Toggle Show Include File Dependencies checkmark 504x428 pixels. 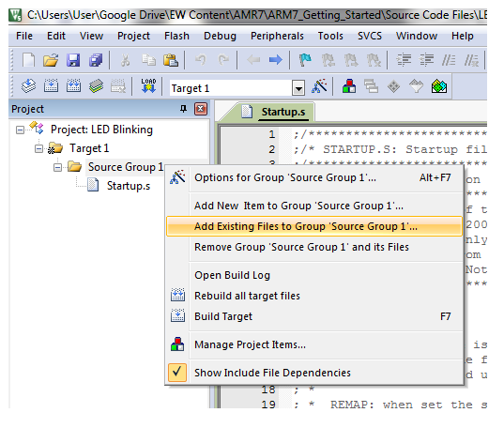pyautogui.click(x=177, y=373)
